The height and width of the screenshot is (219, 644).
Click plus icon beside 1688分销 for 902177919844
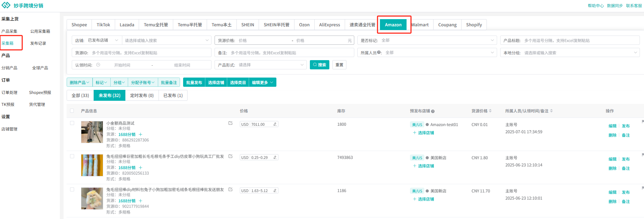point(140,201)
